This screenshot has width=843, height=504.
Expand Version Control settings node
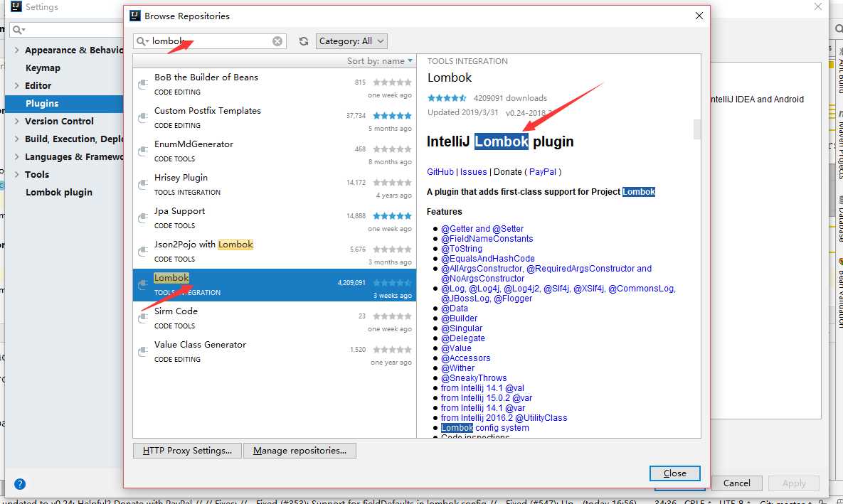16,121
